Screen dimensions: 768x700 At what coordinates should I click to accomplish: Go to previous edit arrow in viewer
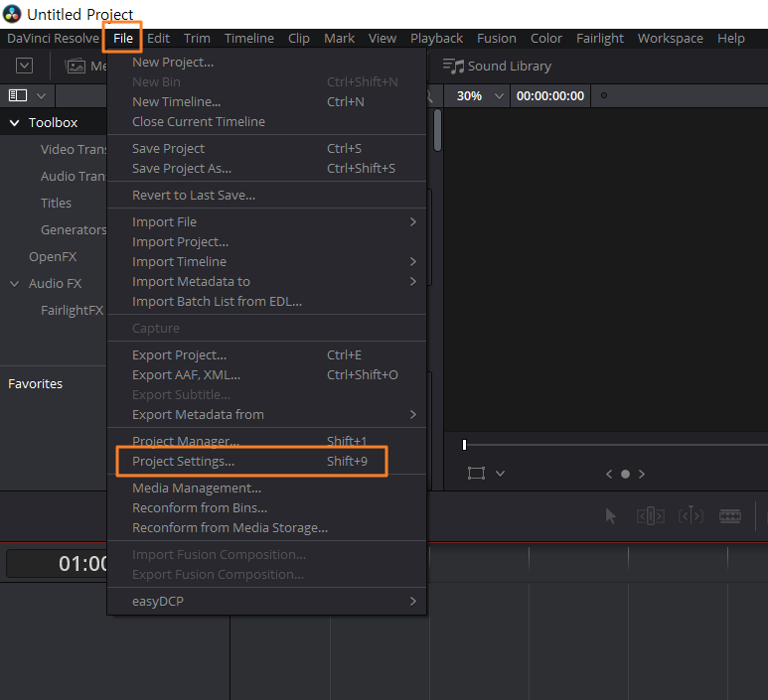[609, 474]
